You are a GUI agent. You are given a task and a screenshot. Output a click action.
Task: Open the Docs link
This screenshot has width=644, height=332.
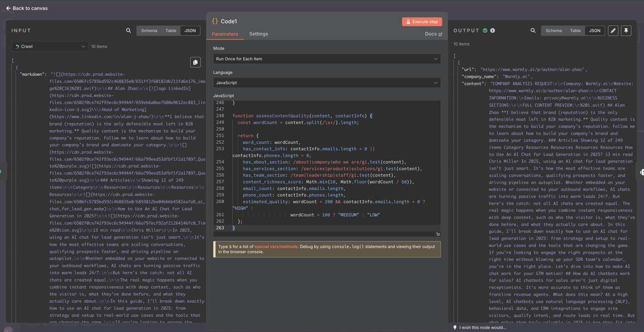(x=433, y=34)
